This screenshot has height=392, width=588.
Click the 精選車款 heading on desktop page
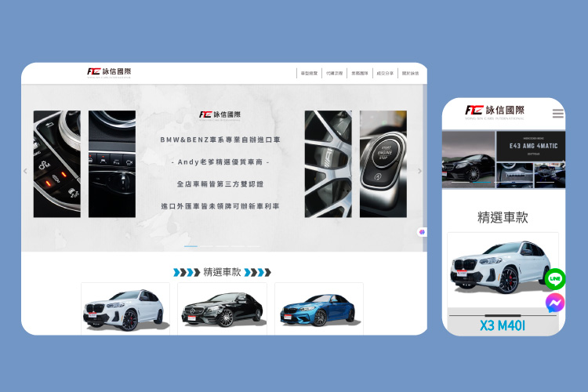[x=222, y=272]
